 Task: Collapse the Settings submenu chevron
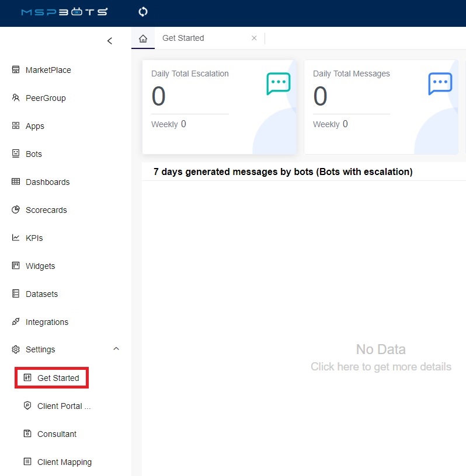pyautogui.click(x=116, y=349)
